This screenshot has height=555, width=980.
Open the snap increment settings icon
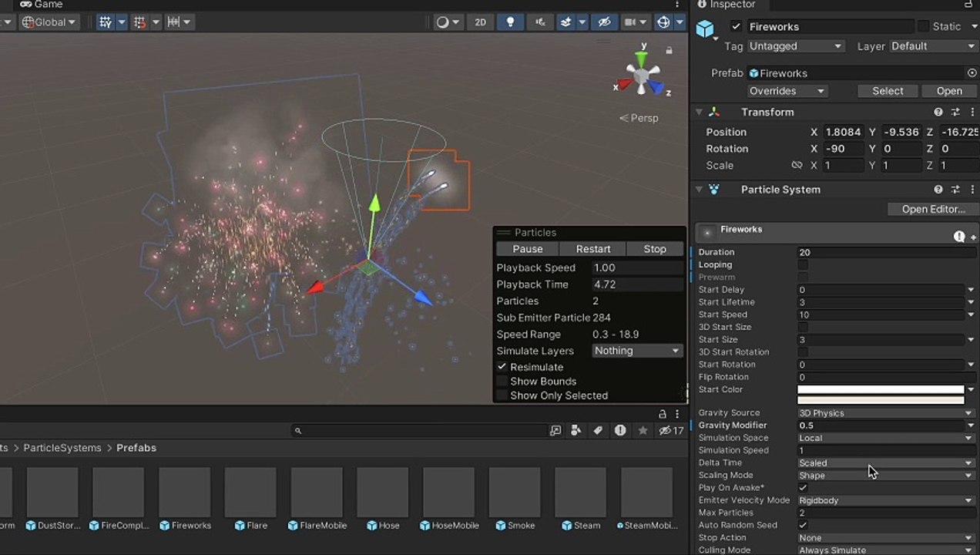[174, 22]
